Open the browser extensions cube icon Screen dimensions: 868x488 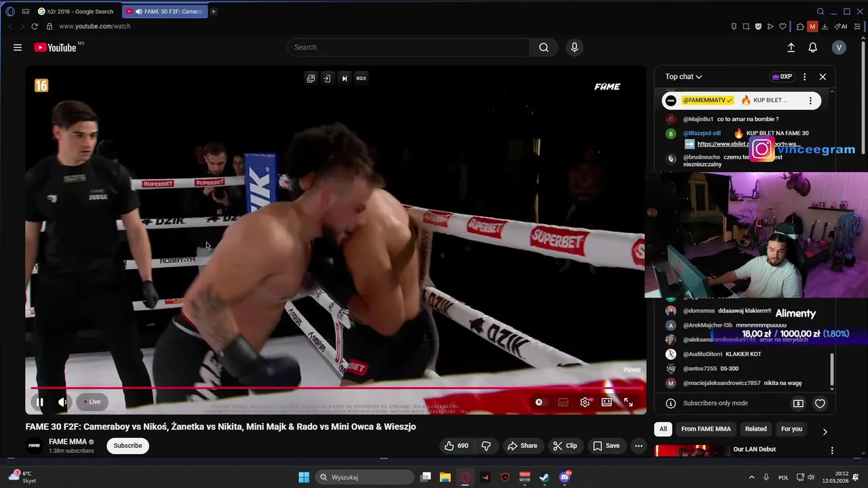coord(800,26)
